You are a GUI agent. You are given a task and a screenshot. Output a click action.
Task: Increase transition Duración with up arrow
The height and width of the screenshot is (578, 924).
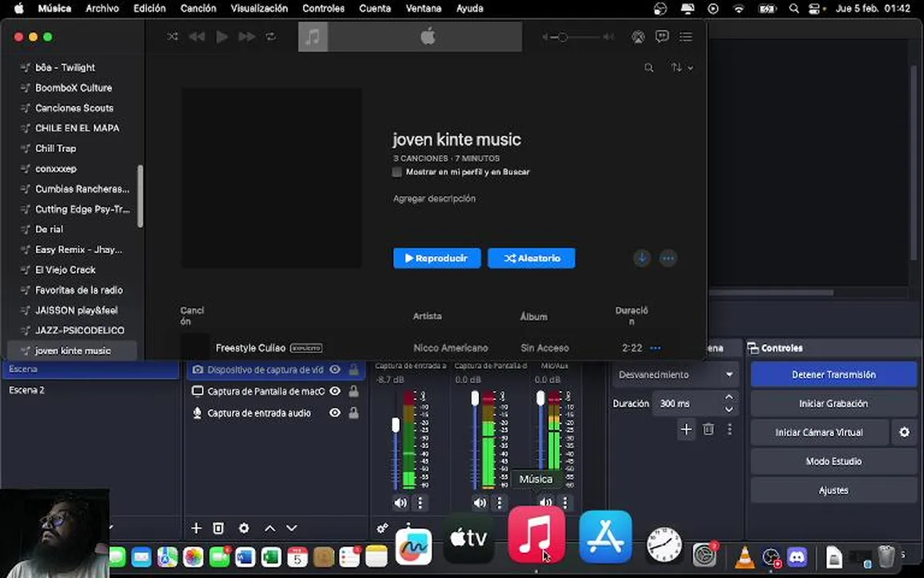(x=729, y=397)
